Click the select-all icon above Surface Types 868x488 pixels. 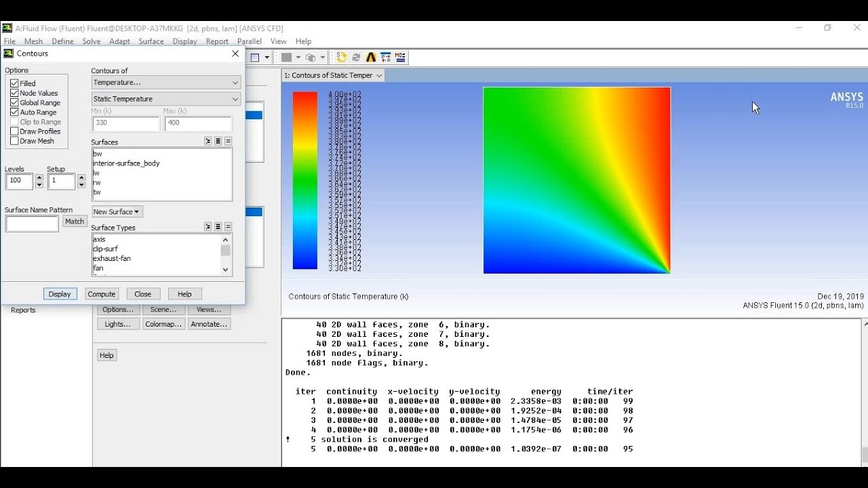pyautogui.click(x=208, y=227)
